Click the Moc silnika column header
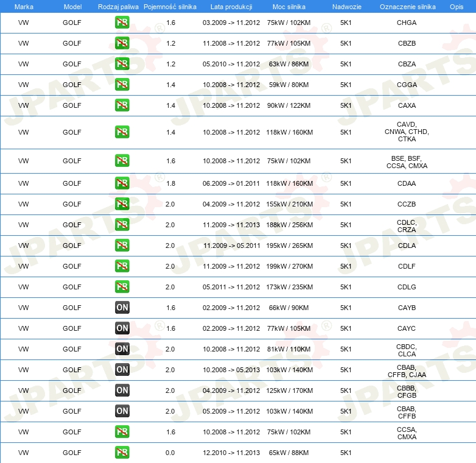 pos(289,7)
